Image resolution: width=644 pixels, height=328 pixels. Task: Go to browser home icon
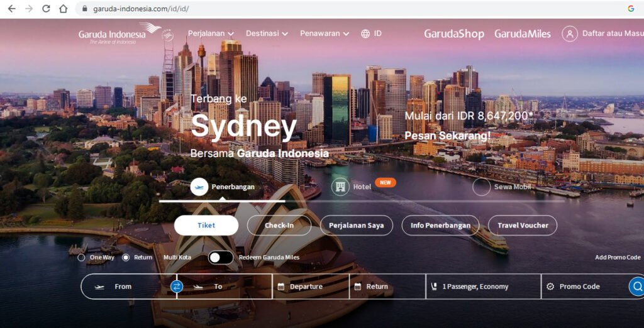point(64,9)
